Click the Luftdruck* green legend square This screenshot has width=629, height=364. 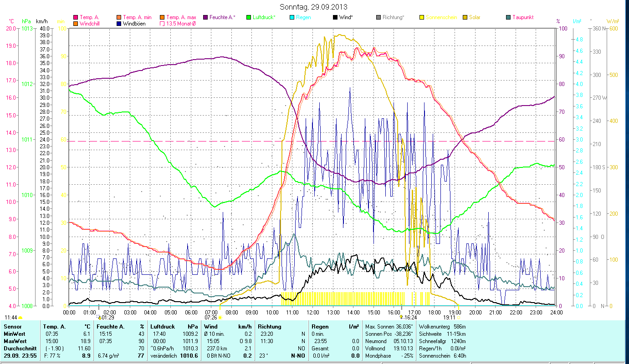[249, 17]
